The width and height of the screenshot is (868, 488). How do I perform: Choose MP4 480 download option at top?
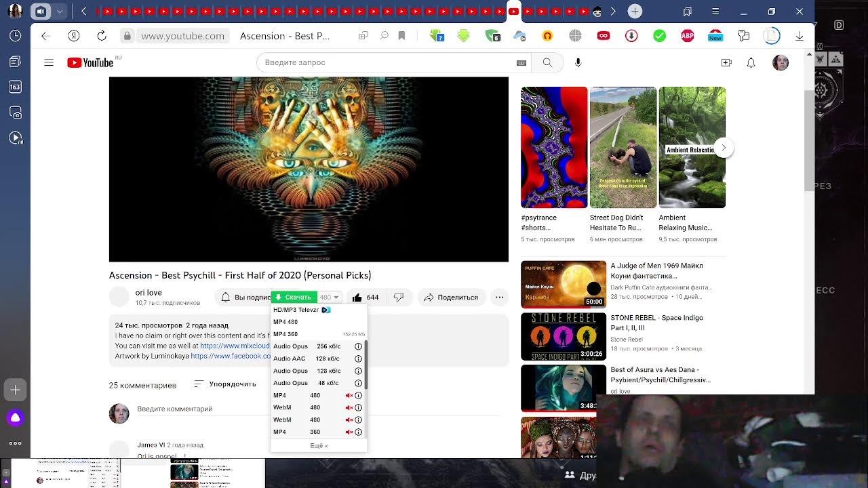click(319, 322)
